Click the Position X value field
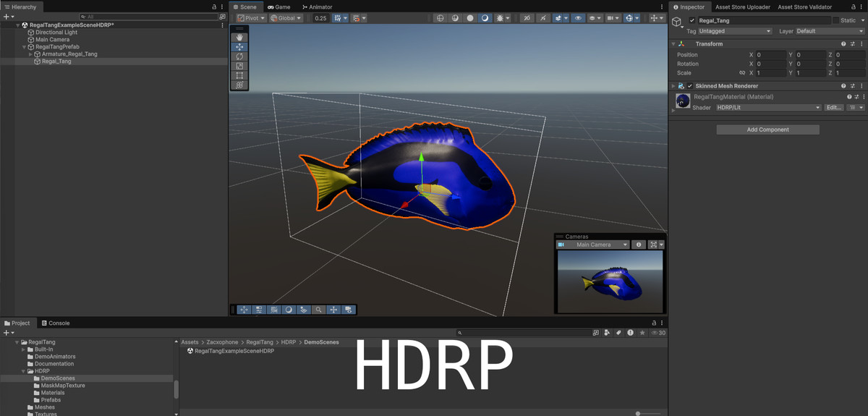The width and height of the screenshot is (868, 416). [771, 55]
